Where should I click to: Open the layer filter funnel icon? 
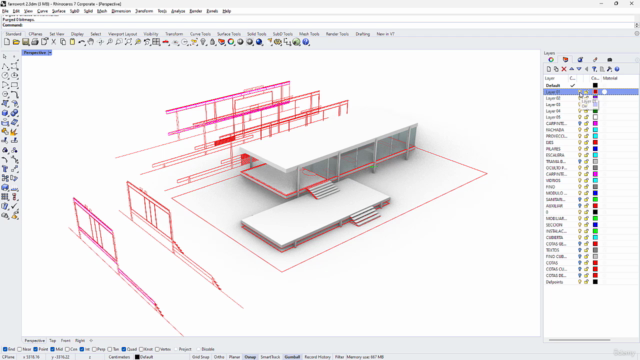[594, 69]
